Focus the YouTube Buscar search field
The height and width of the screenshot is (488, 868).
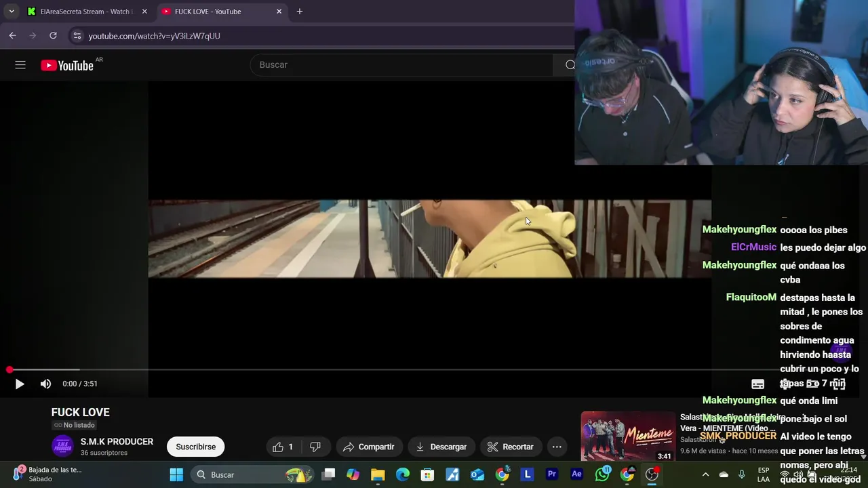point(401,65)
